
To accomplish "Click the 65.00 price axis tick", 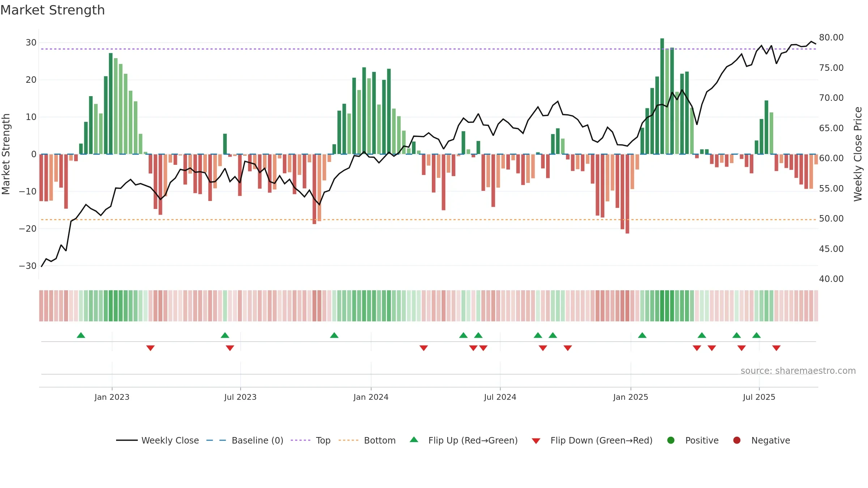I will [x=831, y=128].
